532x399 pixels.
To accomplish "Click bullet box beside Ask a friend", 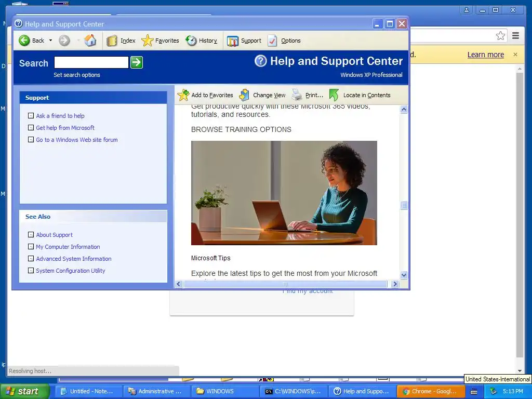I will pos(31,116).
